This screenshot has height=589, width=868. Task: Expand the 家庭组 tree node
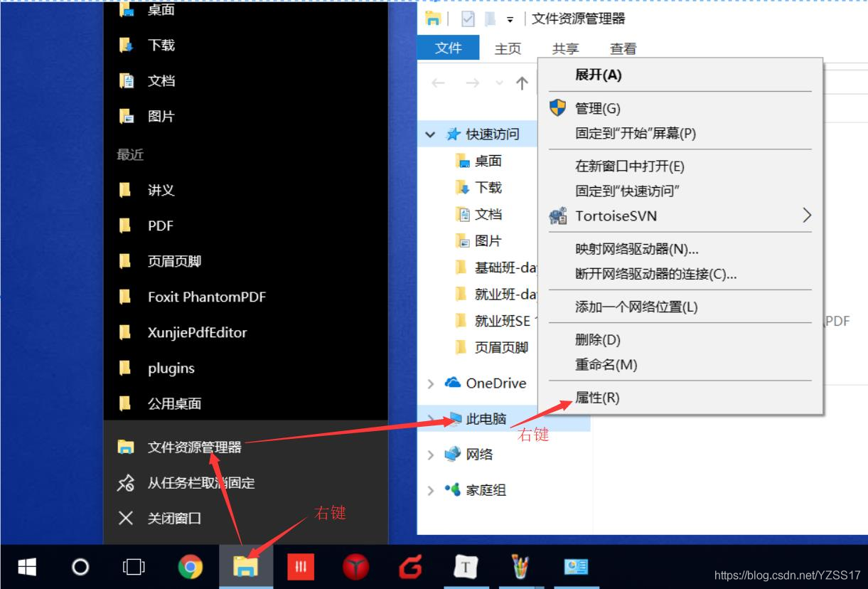(x=431, y=490)
